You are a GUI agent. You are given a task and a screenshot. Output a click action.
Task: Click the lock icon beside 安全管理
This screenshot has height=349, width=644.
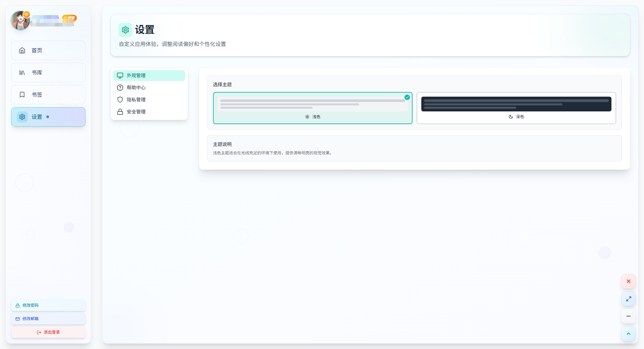pyautogui.click(x=120, y=112)
